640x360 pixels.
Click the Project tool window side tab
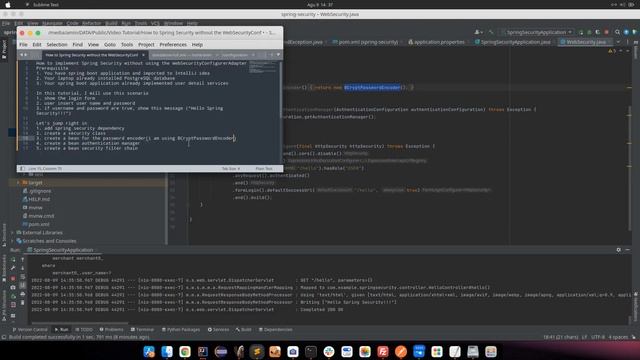tap(4, 48)
